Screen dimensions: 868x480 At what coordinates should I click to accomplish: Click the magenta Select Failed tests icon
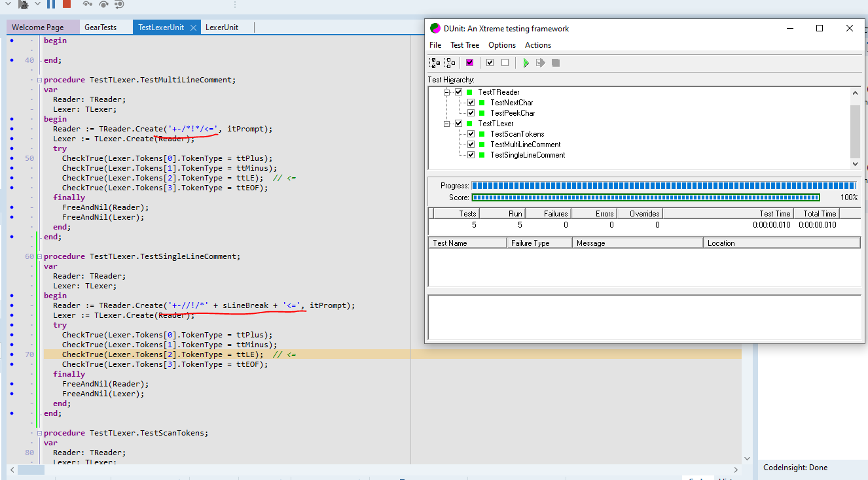(469, 63)
